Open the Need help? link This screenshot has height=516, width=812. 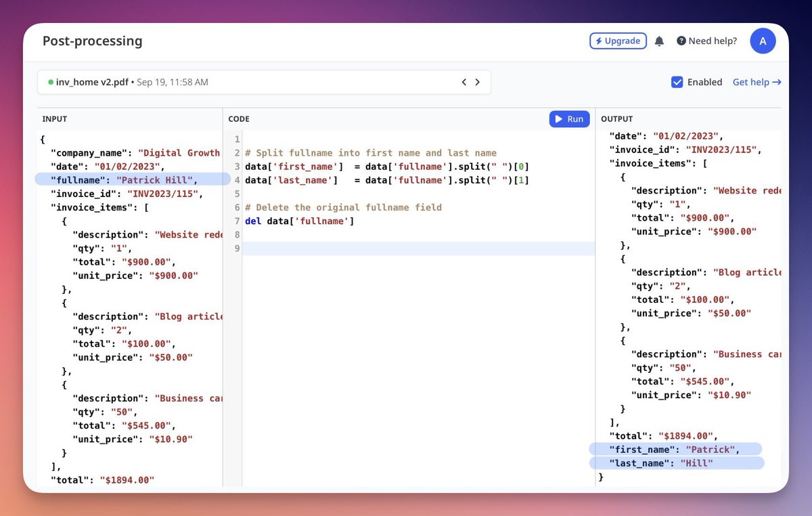tap(707, 41)
